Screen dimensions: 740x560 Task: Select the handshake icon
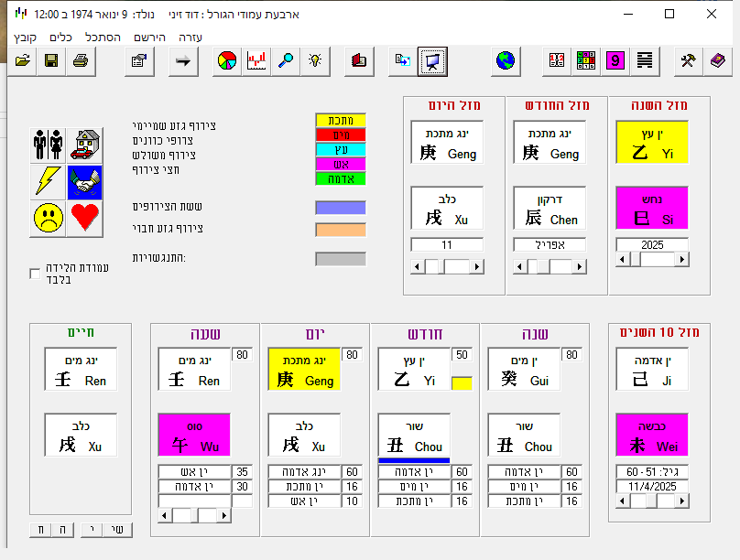(x=84, y=181)
